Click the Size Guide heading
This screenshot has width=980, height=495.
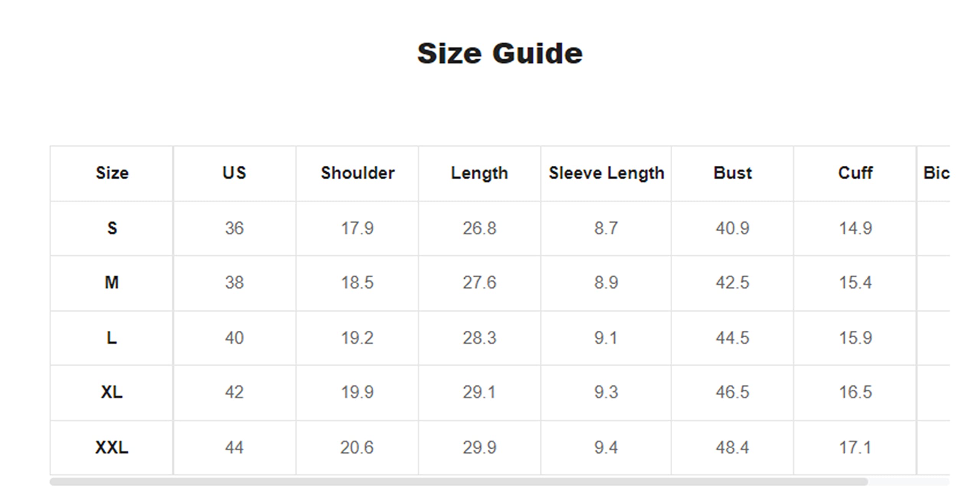point(500,54)
